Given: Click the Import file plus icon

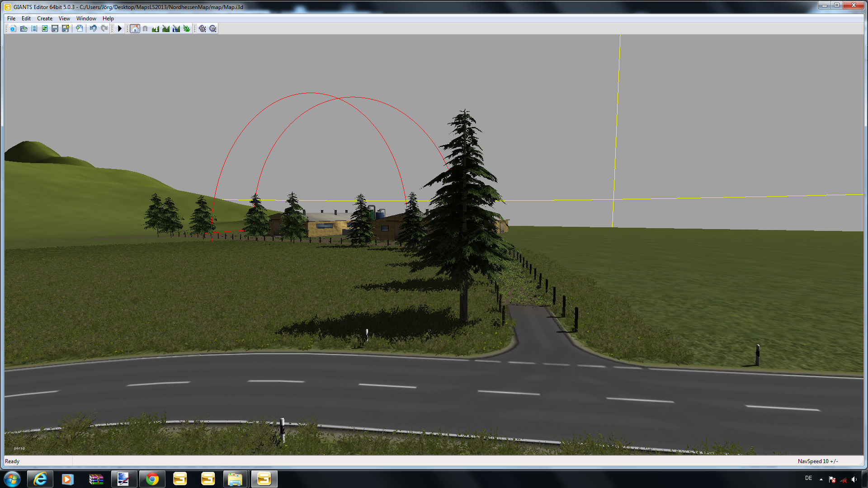Looking at the screenshot, I should (79, 28).
